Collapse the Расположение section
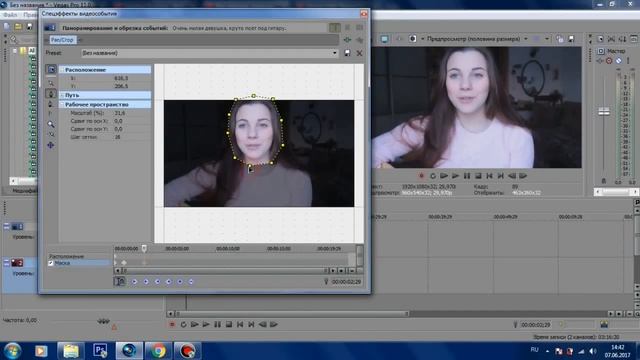The width and height of the screenshot is (640, 360). click(x=62, y=70)
